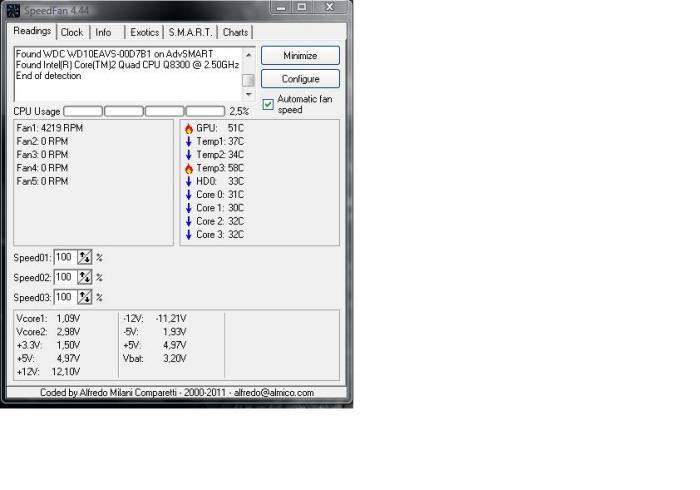
Task: Click the log box scroll down arrow
Action: point(249,94)
